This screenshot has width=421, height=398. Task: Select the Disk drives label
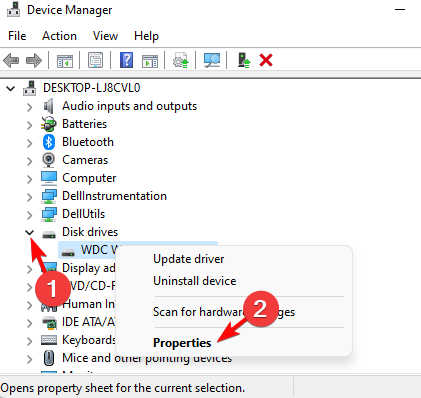(90, 232)
